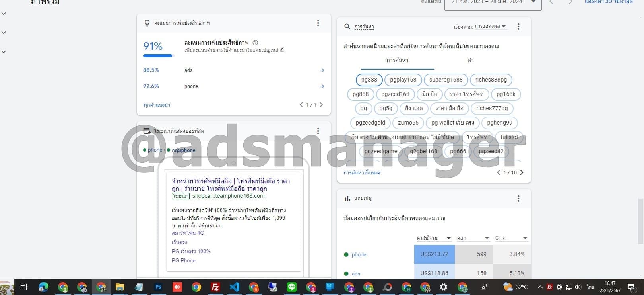Select the 'การค้นหา' tab
644x295 pixels.
coord(397,61)
